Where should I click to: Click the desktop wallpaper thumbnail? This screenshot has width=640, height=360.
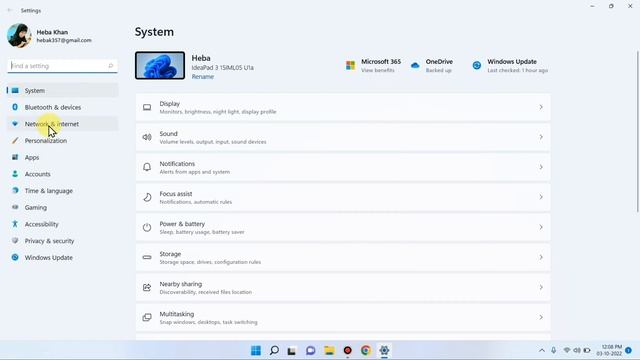pyautogui.click(x=160, y=65)
